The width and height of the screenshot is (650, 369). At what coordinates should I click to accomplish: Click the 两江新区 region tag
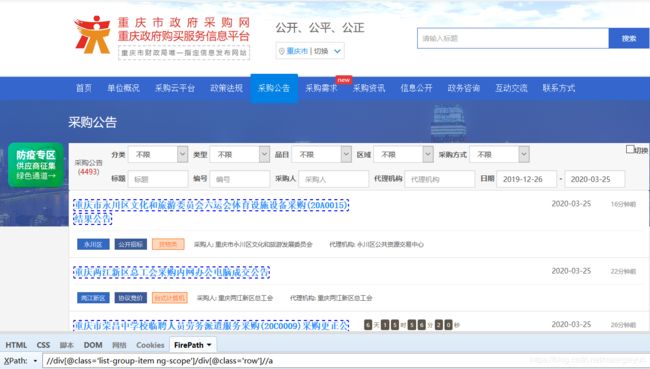pyautogui.click(x=93, y=298)
